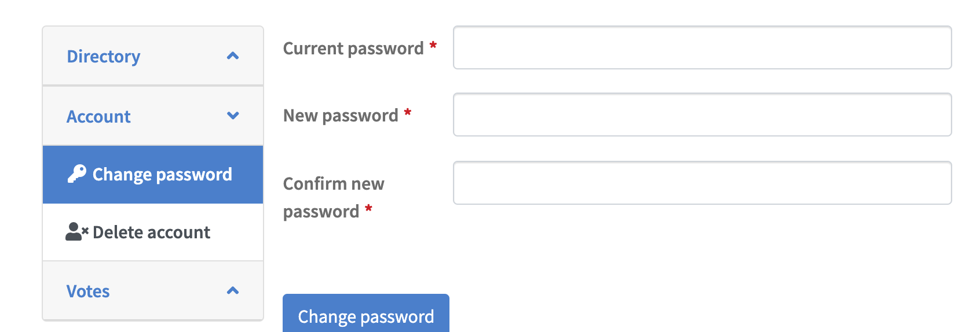980x332 pixels.
Task: Click the New password field label
Action: (x=341, y=116)
